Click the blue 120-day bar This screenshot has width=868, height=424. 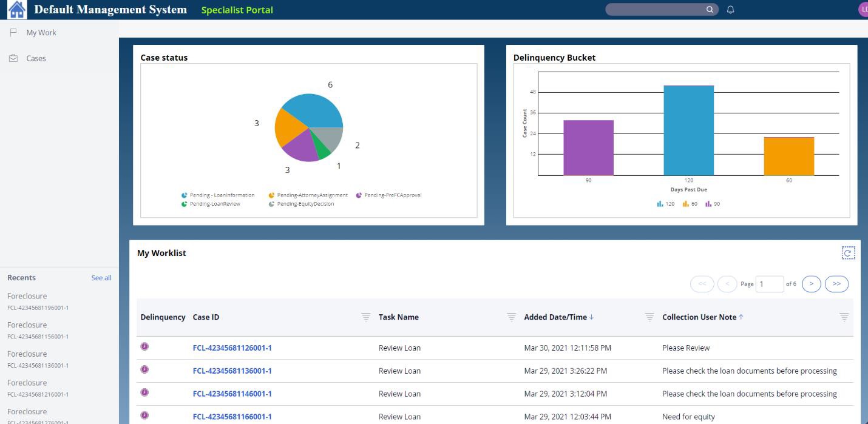coord(688,130)
